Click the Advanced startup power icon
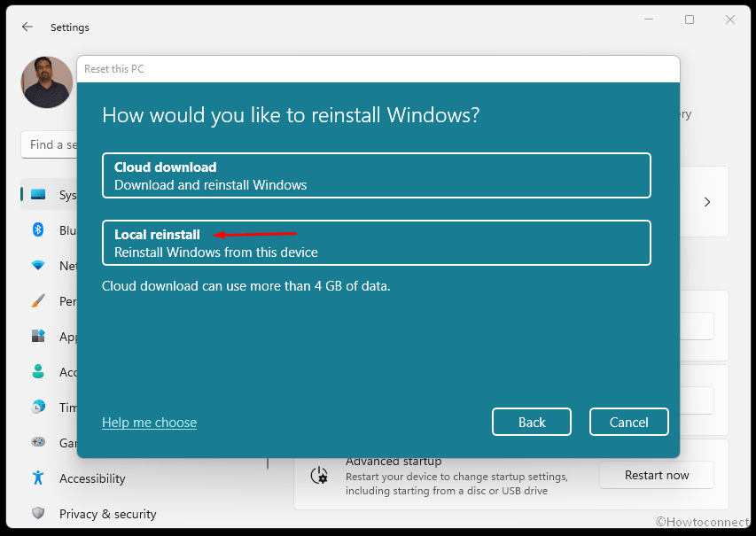756x536 pixels. (x=319, y=476)
